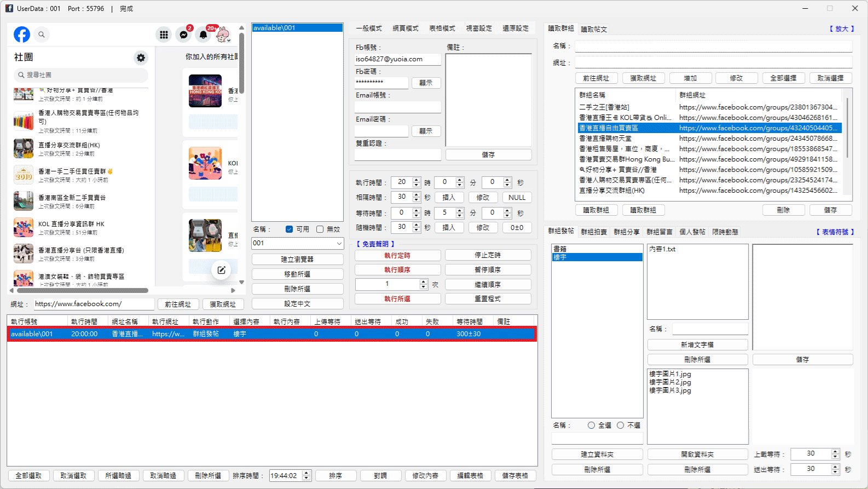This screenshot has width=868, height=489.
Task: Click the 全部選擇 button
Action: [783, 78]
